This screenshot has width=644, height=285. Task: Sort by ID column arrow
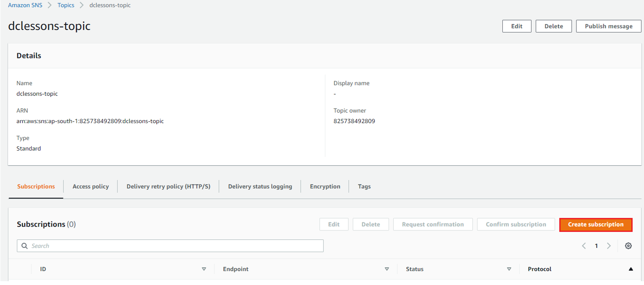(x=204, y=269)
